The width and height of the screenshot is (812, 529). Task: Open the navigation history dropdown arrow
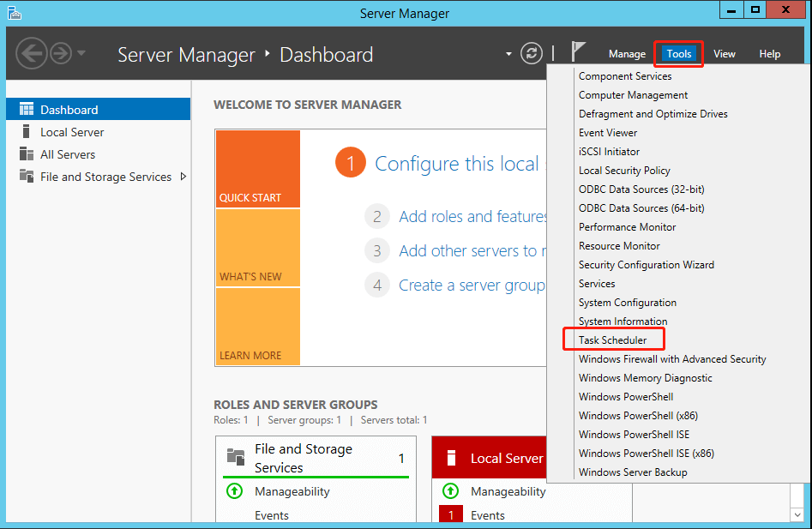tap(81, 53)
